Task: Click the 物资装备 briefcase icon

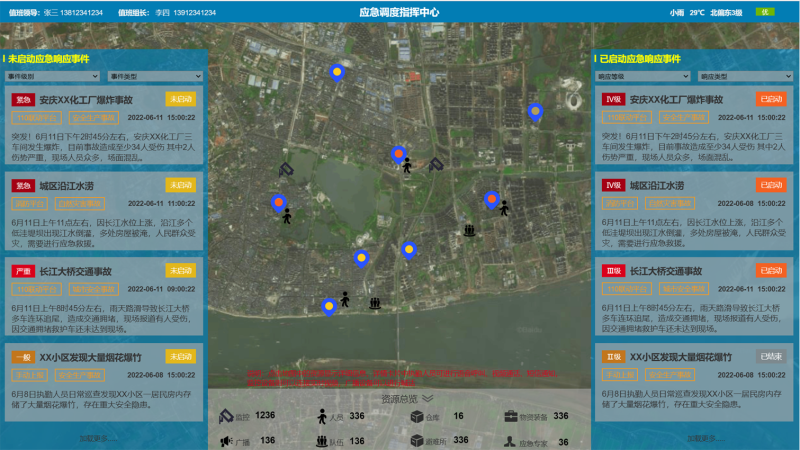Action: pos(512,416)
